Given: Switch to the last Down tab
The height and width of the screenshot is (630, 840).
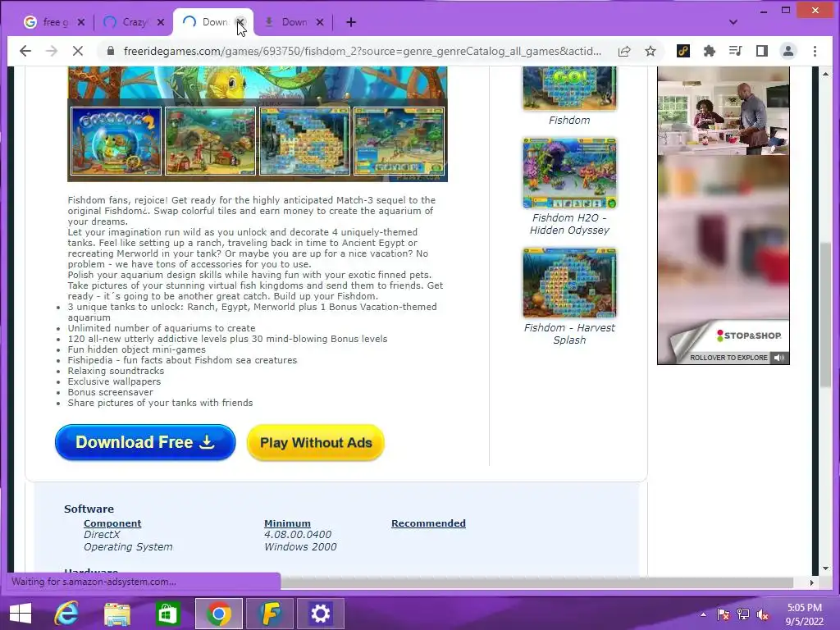Looking at the screenshot, I should tap(294, 22).
